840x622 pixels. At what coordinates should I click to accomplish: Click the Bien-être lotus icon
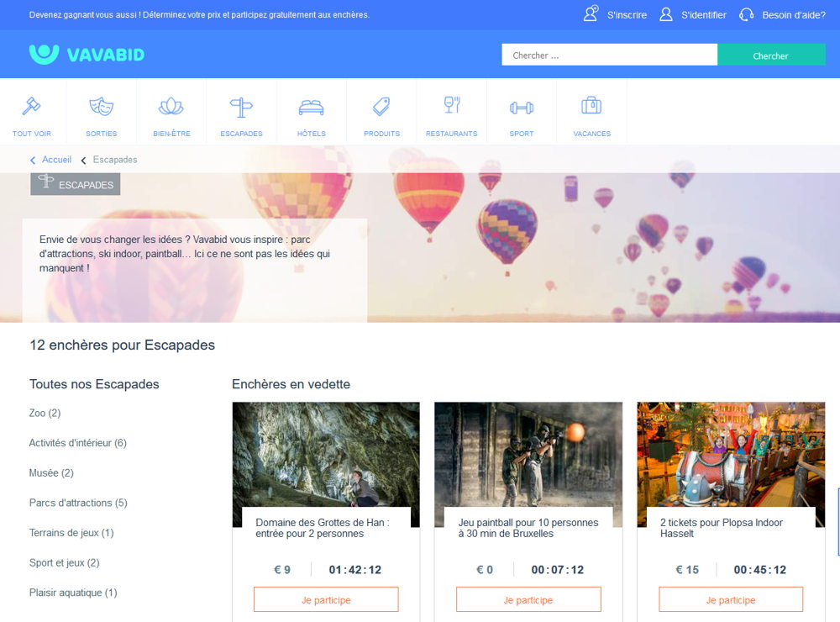(171, 106)
